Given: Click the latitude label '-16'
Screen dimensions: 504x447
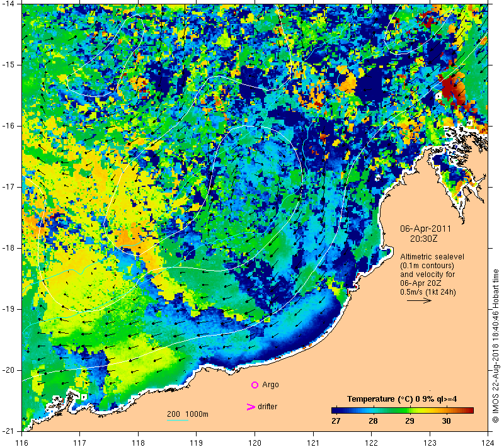Looking at the screenshot, I should click(7, 126).
